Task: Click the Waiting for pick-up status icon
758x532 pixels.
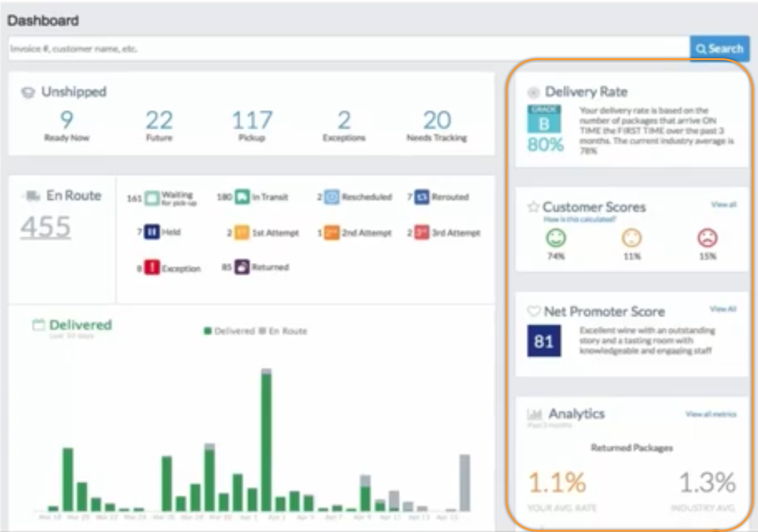Action: [152, 198]
